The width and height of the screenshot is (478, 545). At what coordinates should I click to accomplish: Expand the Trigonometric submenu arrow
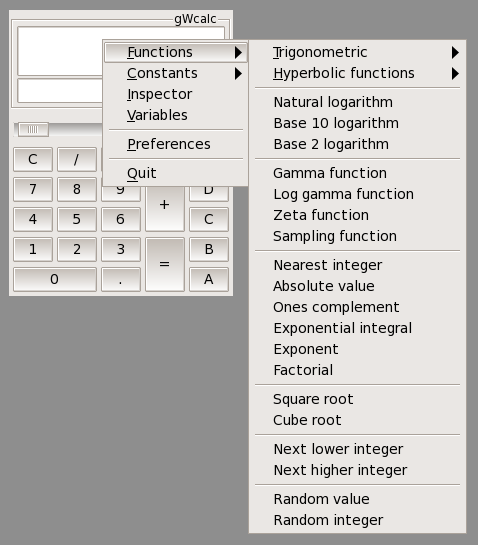(x=455, y=52)
